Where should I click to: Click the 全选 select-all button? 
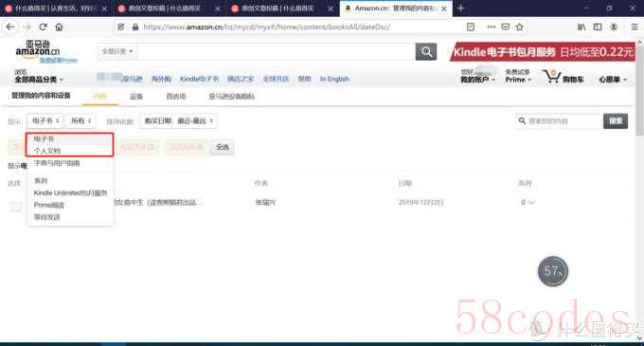[223, 147]
